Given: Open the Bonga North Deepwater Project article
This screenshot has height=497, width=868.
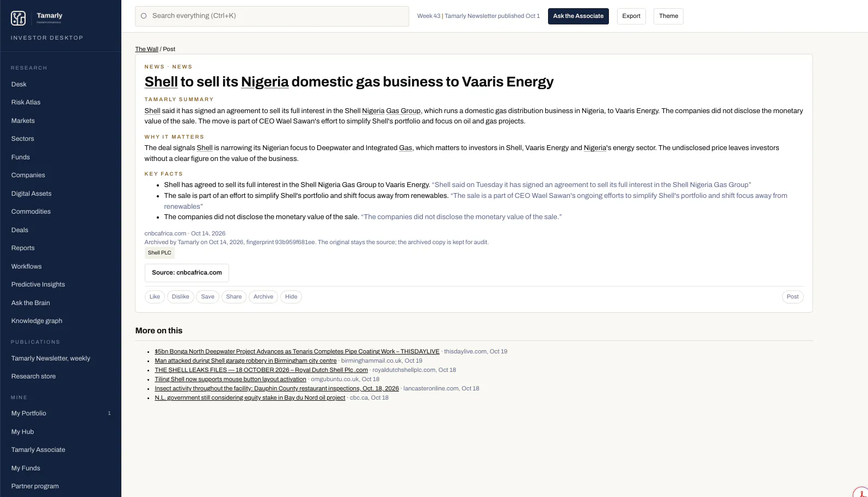Looking at the screenshot, I should click(x=297, y=352).
